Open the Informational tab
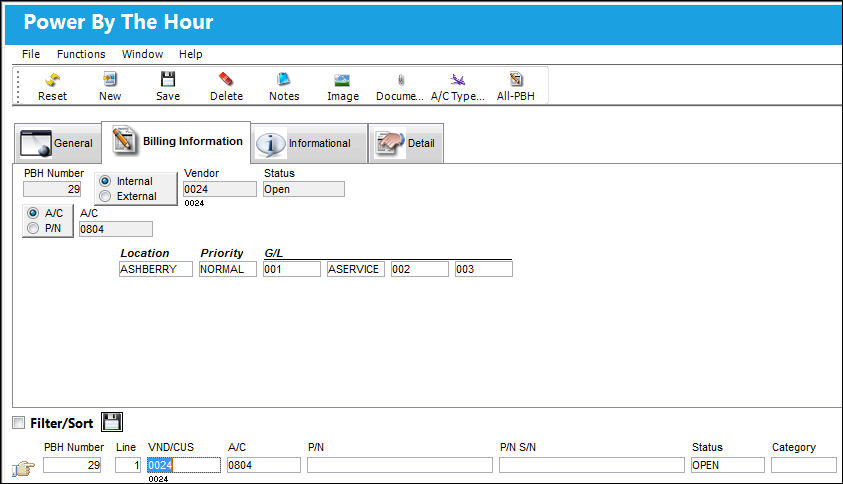The height and width of the screenshot is (484, 843). click(309, 144)
